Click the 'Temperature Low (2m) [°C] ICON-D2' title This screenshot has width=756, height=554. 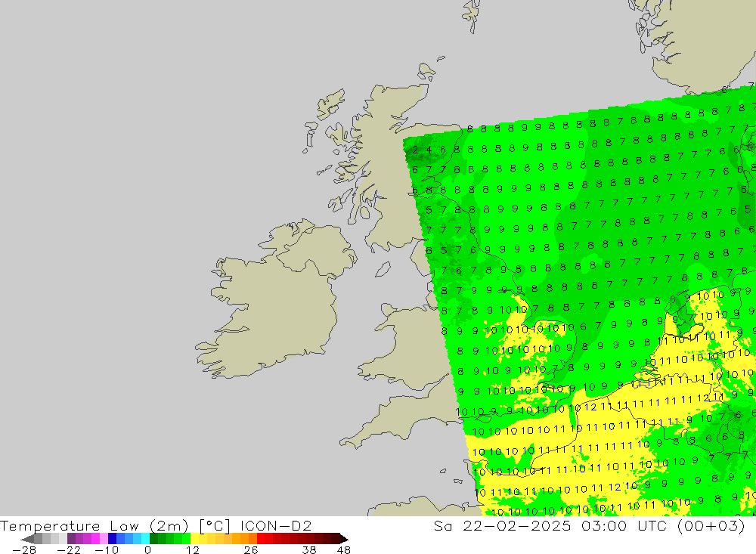coord(156,525)
